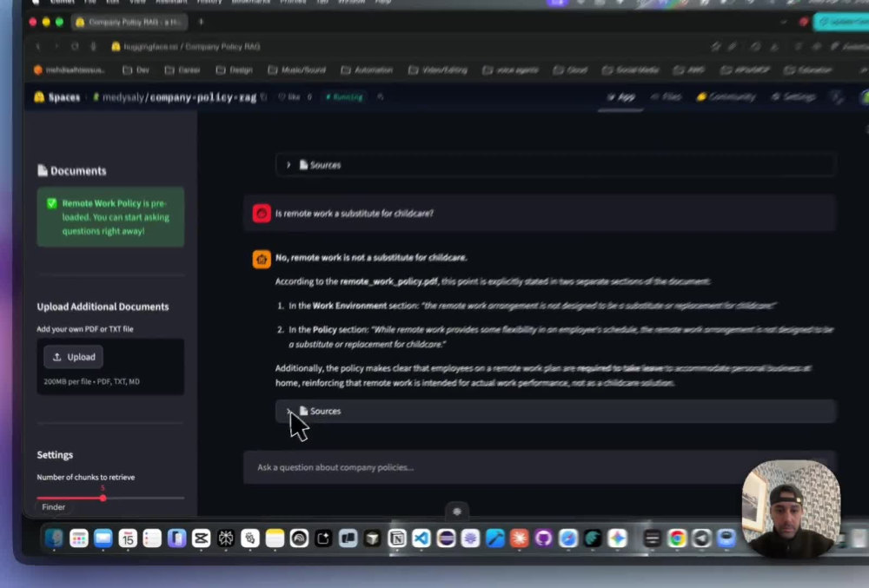Open a new browser tab with plus
The image size is (869, 588).
[201, 22]
